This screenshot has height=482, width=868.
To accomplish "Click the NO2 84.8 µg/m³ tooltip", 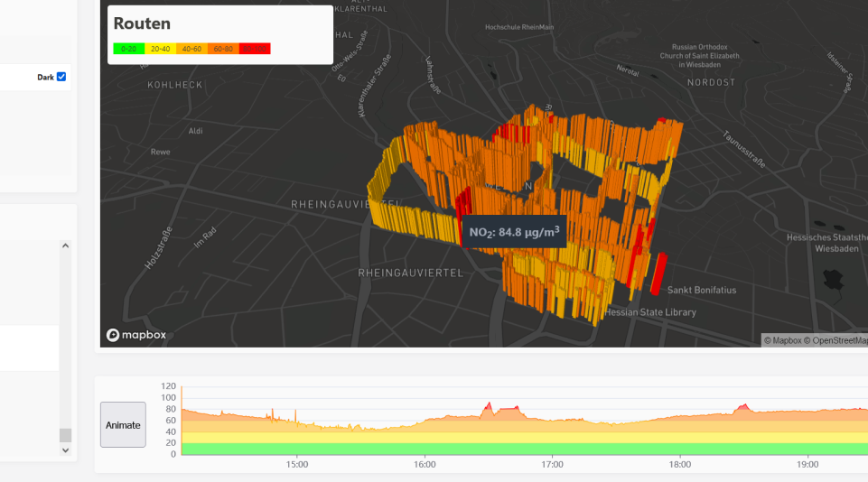I will click(x=514, y=231).
